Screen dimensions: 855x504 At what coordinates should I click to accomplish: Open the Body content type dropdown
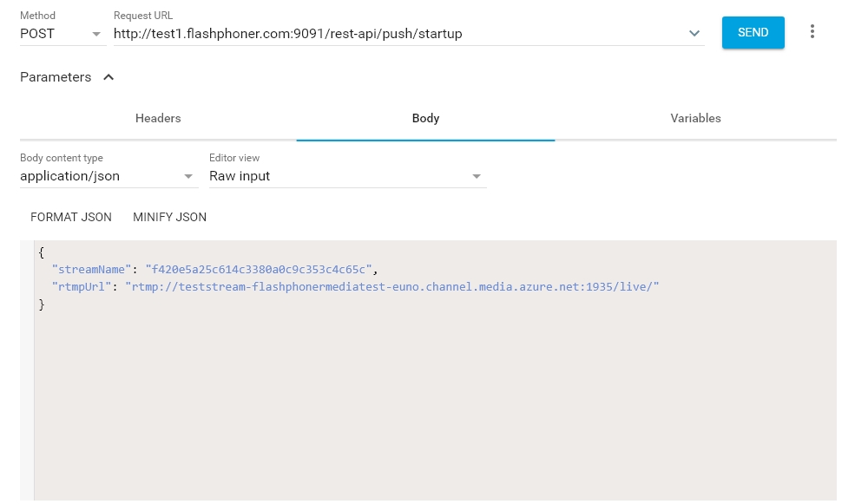click(108, 176)
